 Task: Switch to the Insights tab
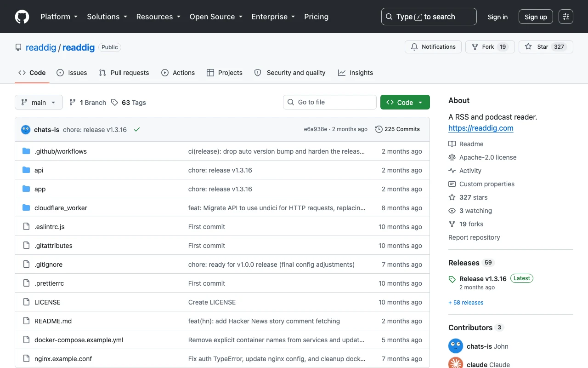[356, 73]
